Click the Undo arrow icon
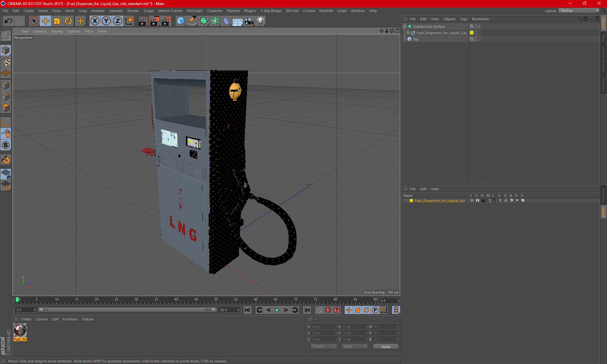The width and height of the screenshot is (607, 364). [8, 21]
